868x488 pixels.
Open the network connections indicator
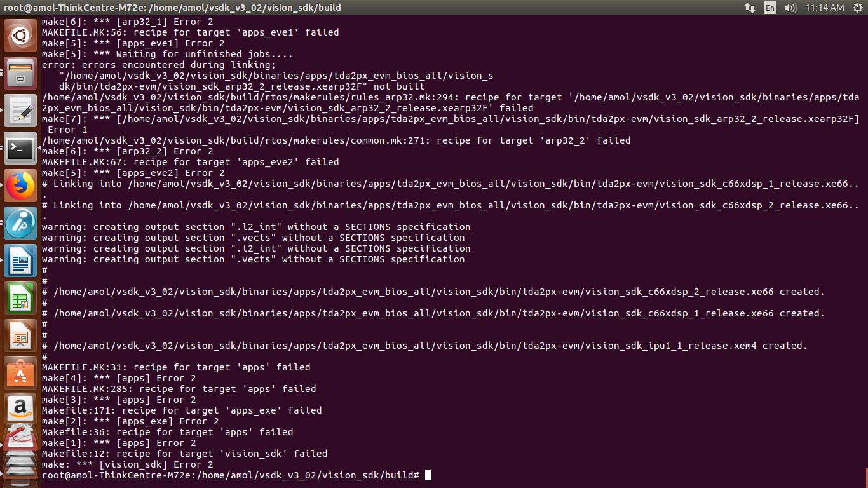[750, 8]
